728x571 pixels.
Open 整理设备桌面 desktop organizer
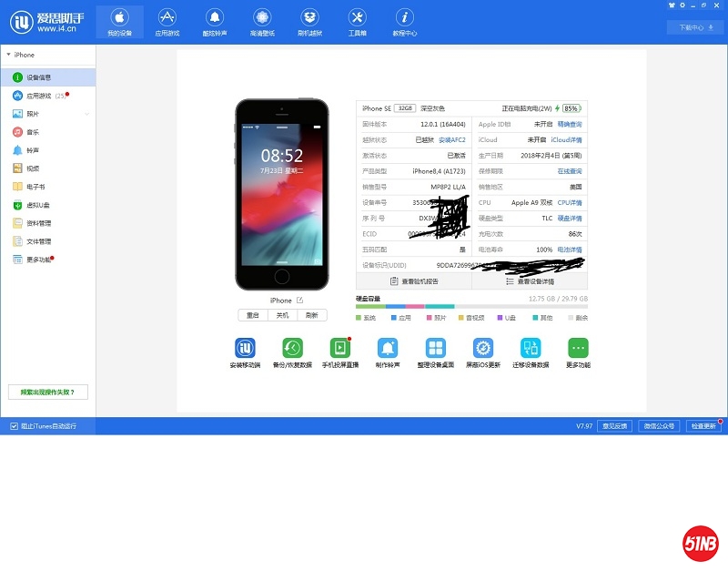coord(436,349)
